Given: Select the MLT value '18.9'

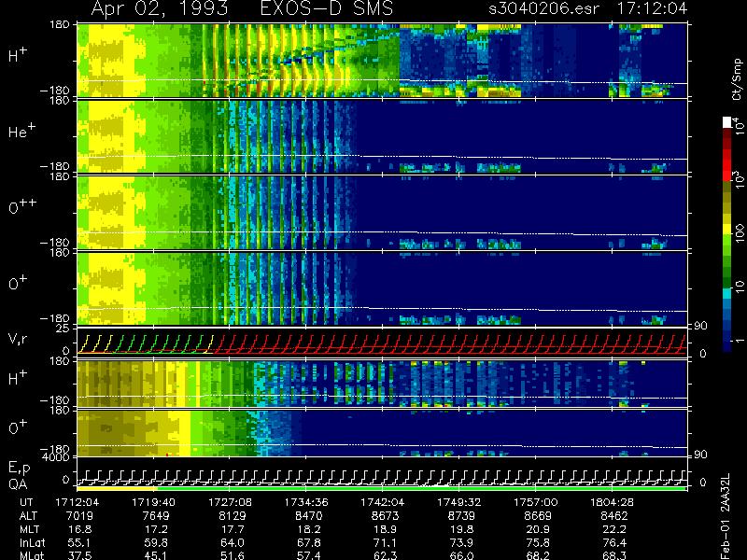Looking at the screenshot, I should [x=385, y=529].
